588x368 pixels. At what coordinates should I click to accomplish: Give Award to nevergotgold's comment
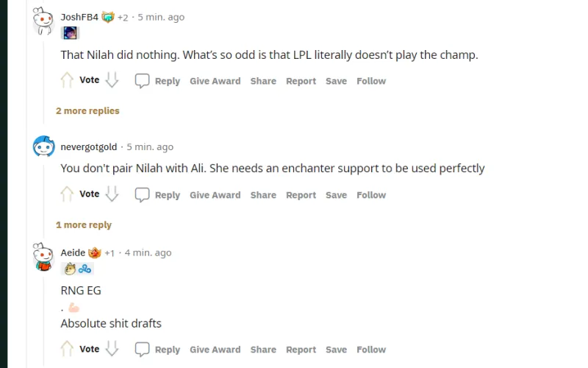point(215,195)
